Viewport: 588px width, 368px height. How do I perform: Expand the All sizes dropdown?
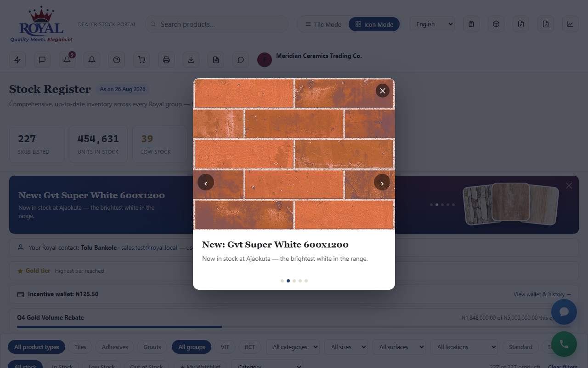pos(346,347)
